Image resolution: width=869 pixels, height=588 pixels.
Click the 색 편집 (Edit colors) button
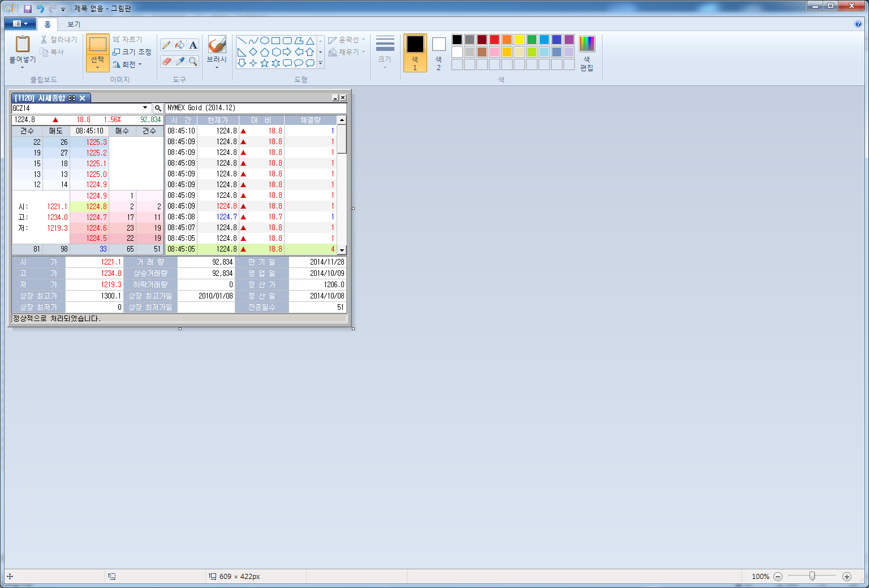(x=587, y=53)
